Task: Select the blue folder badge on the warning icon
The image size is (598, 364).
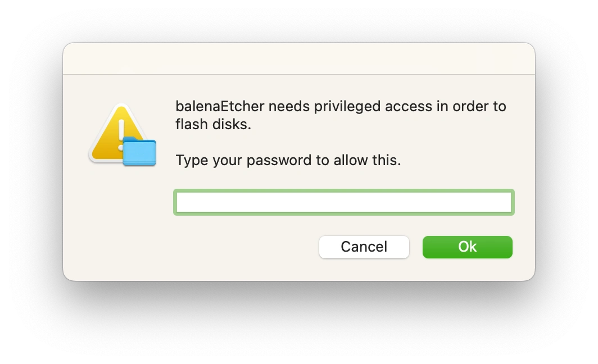Action: pyautogui.click(x=139, y=153)
